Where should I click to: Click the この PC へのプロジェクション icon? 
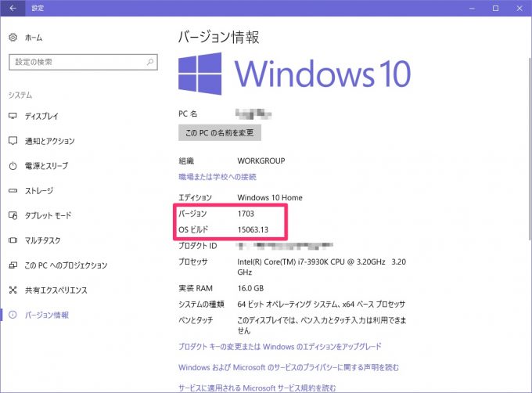tap(13, 265)
